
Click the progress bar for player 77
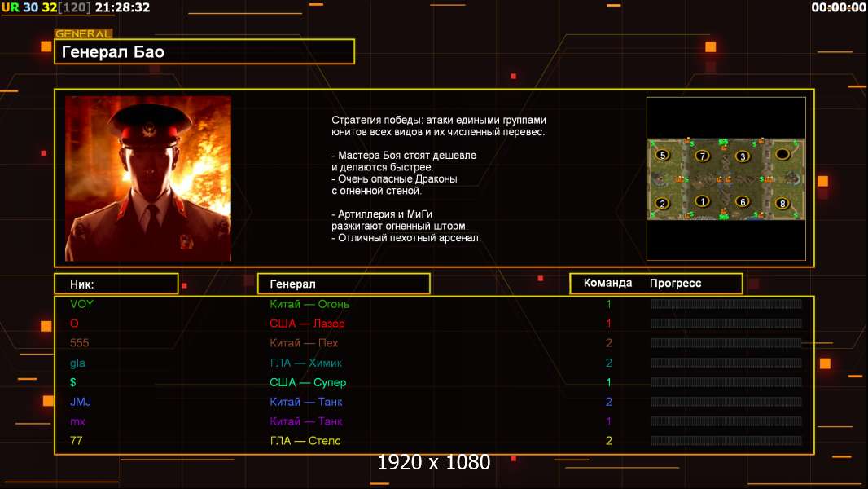point(726,441)
